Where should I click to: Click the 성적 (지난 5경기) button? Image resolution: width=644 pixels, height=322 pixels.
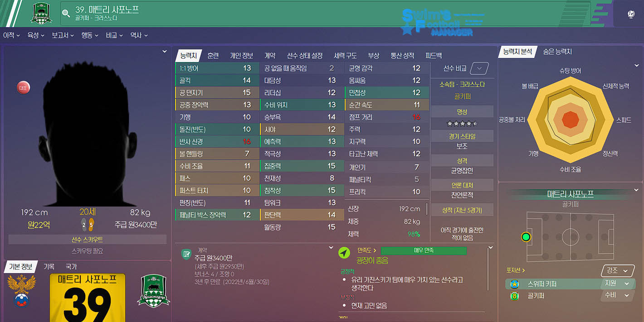tap(462, 211)
